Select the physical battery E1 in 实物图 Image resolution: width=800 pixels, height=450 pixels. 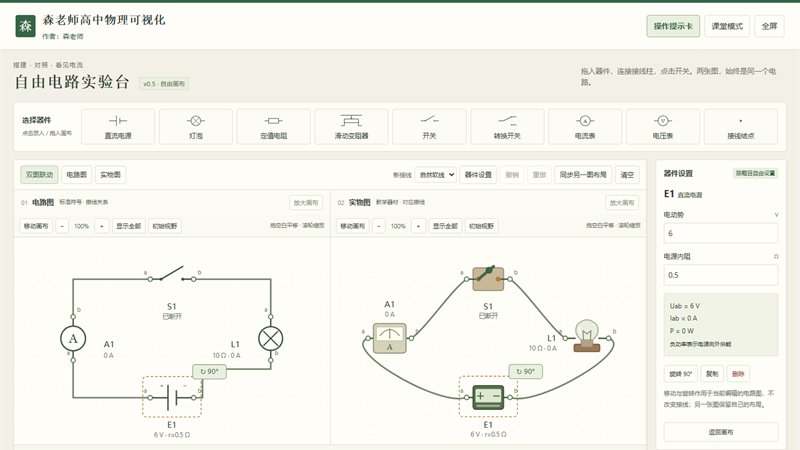[488, 397]
